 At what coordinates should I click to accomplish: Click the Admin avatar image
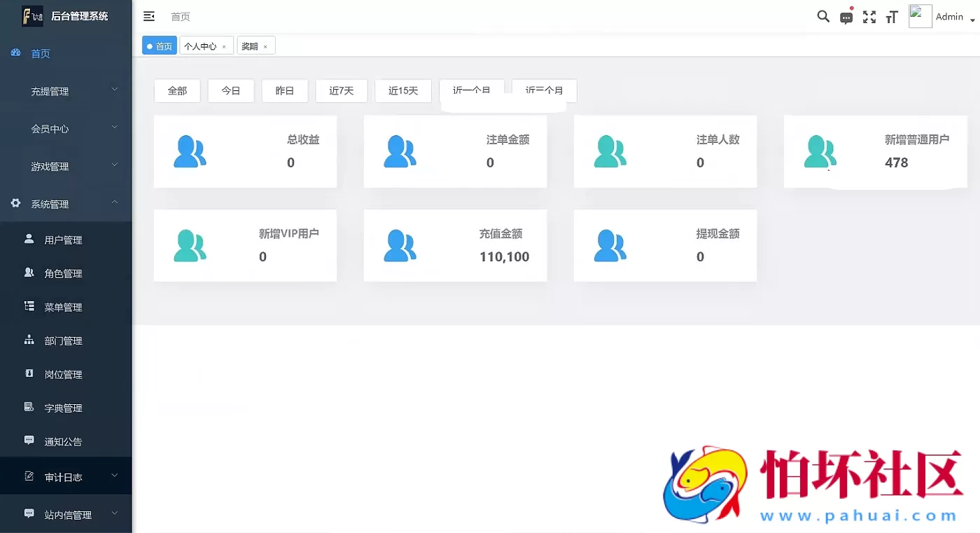point(920,15)
